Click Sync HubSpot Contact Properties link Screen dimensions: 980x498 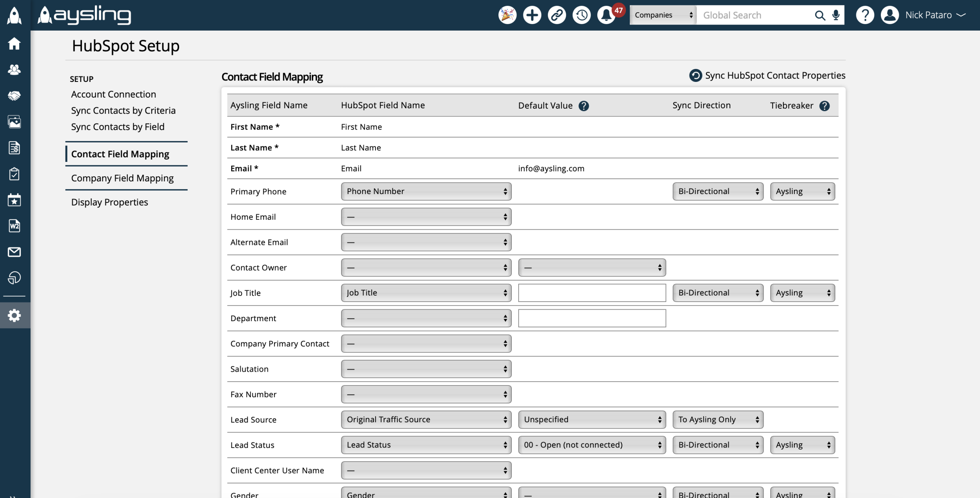775,75
